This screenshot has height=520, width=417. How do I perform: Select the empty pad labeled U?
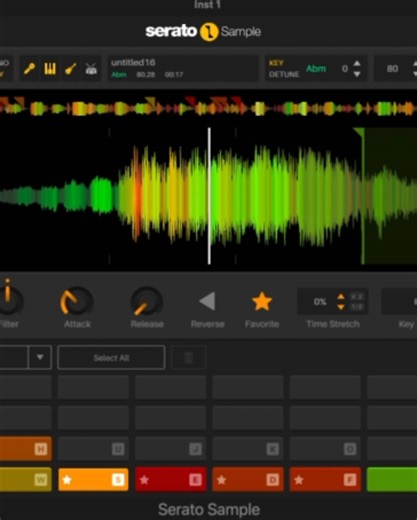93,449
